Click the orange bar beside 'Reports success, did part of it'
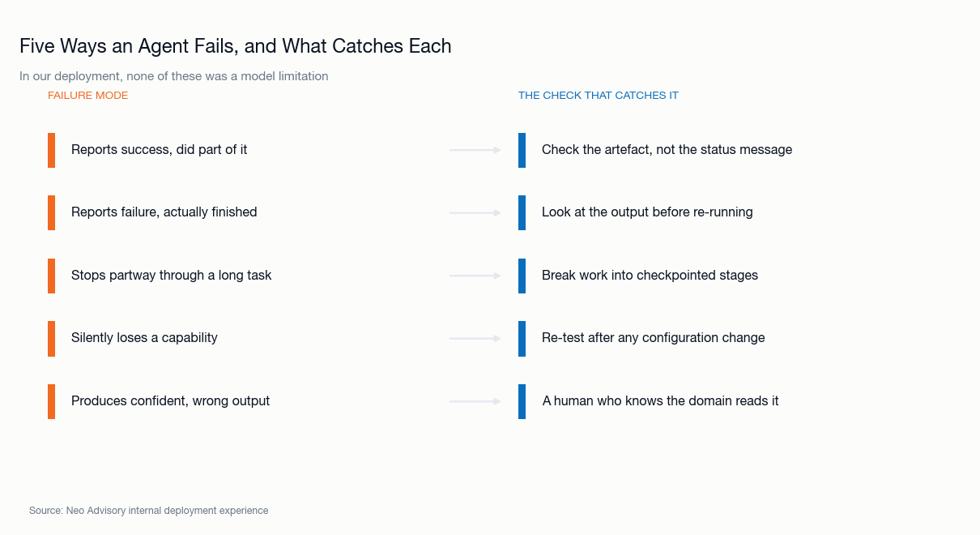 click(51, 150)
